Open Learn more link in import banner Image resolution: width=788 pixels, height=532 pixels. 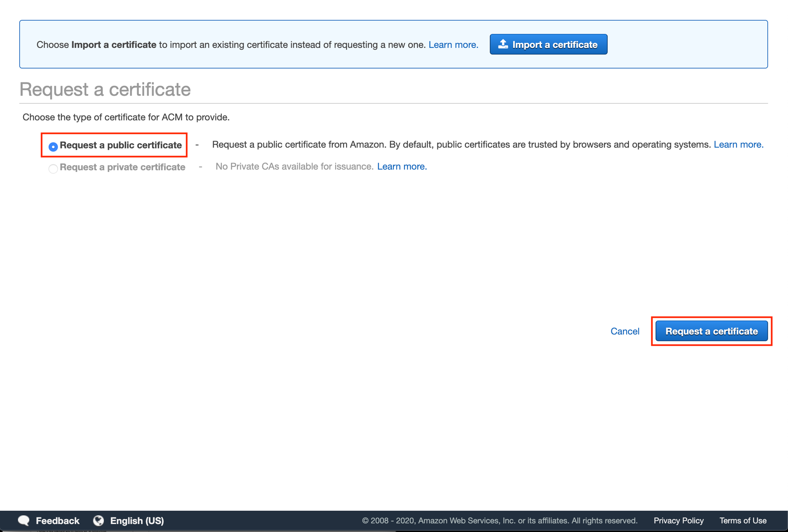point(453,45)
